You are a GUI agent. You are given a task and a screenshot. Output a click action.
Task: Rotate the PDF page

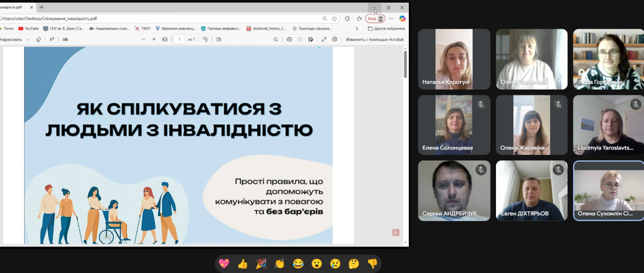pyautogui.click(x=205, y=39)
